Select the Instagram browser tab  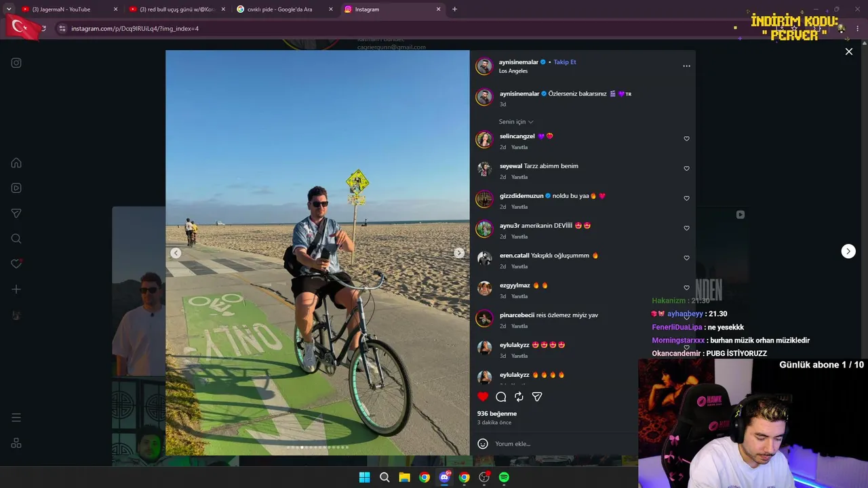pos(393,9)
